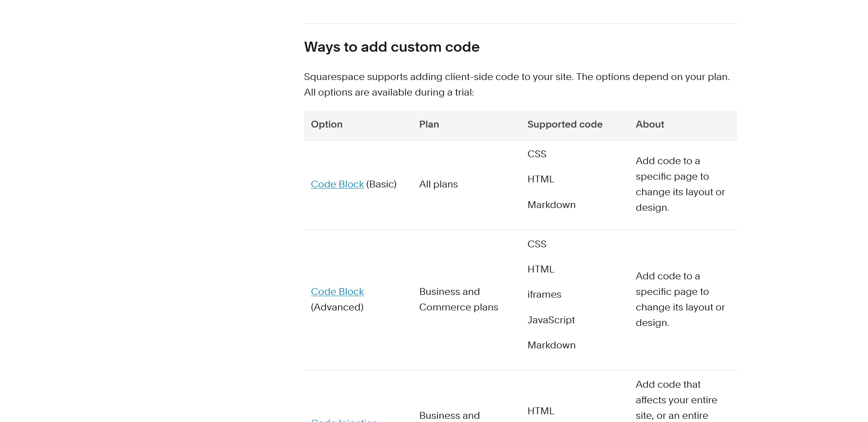Viewport: 868px width, 422px height.
Task: Click About description in Basic Code Block row
Action: point(680,184)
